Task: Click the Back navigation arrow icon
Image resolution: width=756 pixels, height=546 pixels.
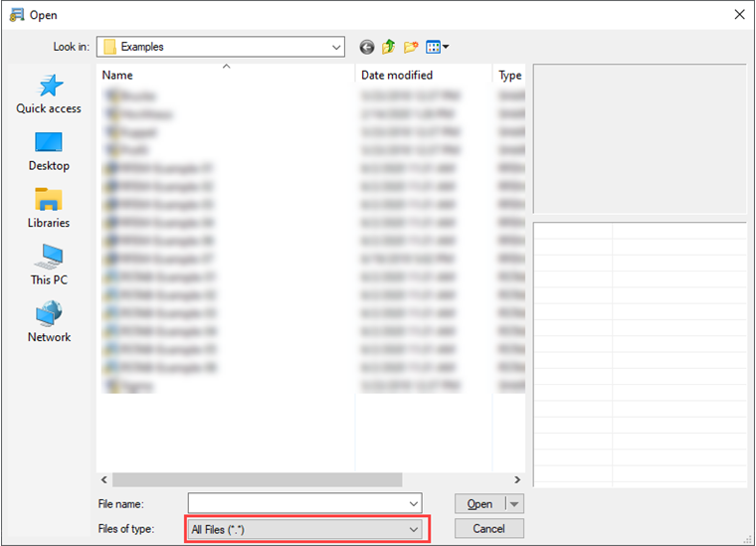Action: coord(367,47)
